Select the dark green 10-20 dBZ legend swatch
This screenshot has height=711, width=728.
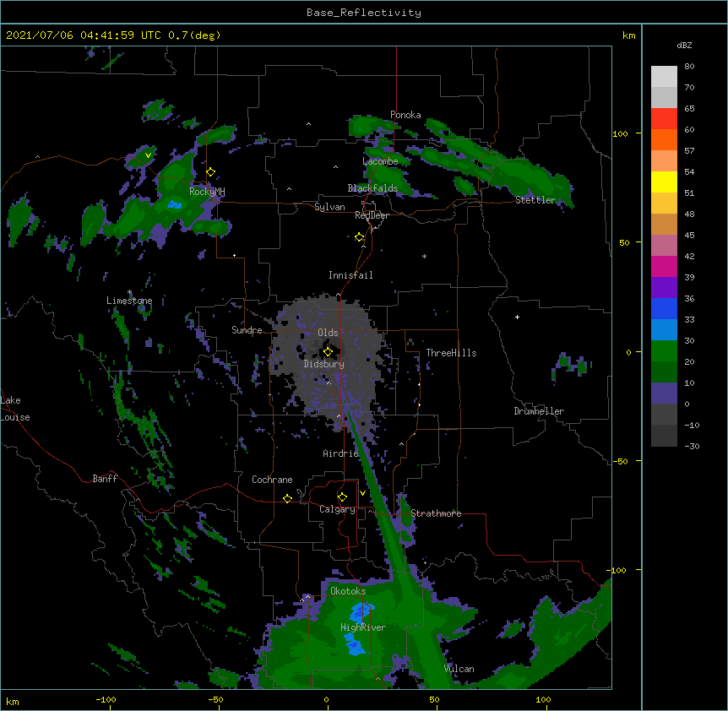[x=664, y=372]
